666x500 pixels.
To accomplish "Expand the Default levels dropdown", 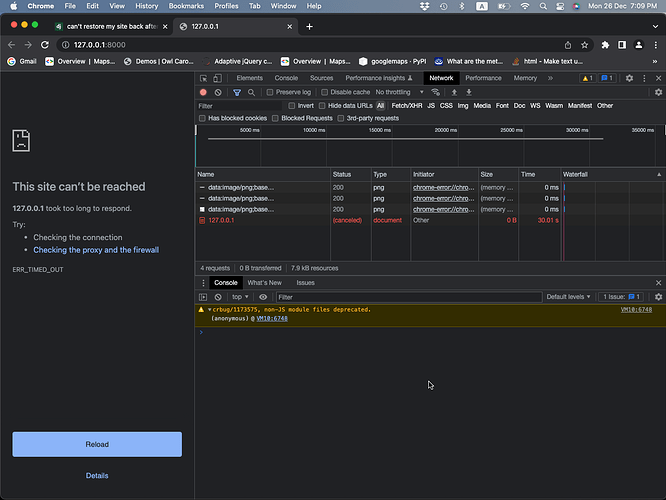I will [x=570, y=297].
